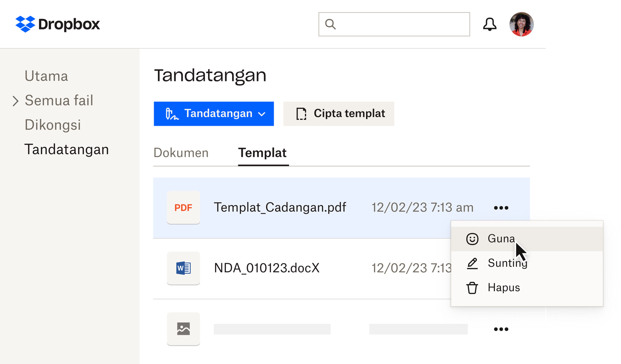Open more options for the image file row
The height and width of the screenshot is (364, 621).
pos(501,329)
